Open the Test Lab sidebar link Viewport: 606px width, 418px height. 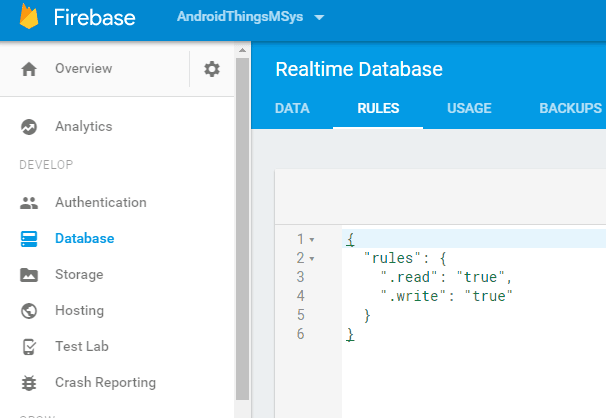[x=82, y=347]
